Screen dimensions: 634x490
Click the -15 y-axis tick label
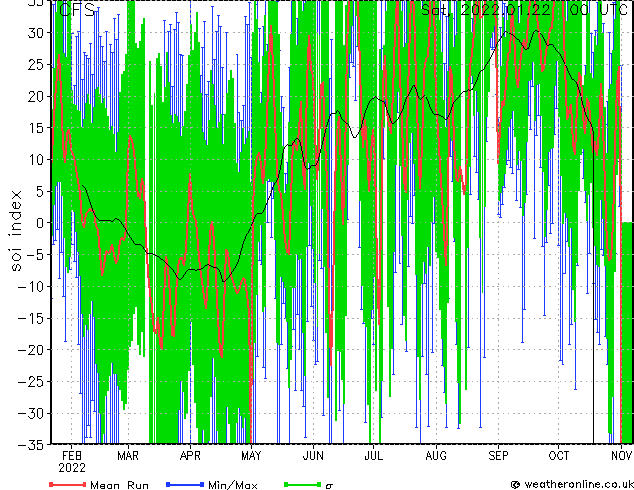point(31,318)
